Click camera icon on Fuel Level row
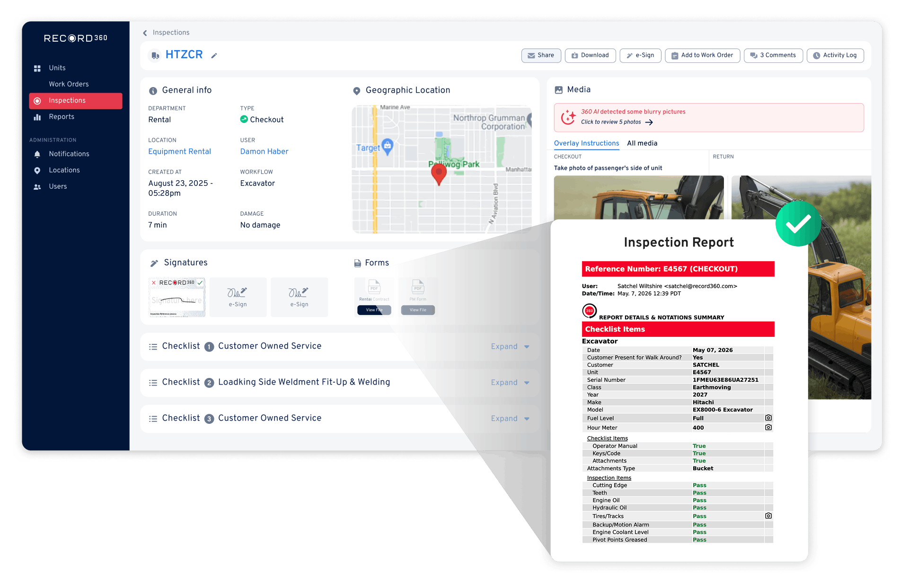899x588 pixels. tap(768, 418)
